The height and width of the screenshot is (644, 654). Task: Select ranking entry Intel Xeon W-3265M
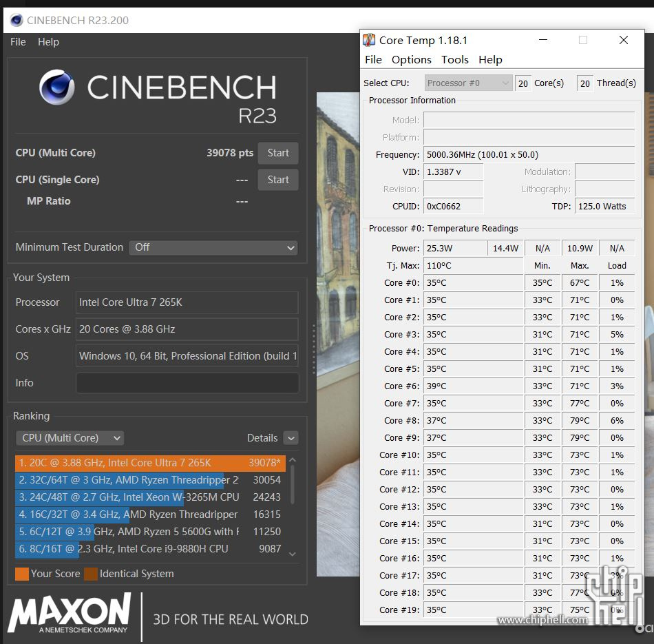pos(150,497)
